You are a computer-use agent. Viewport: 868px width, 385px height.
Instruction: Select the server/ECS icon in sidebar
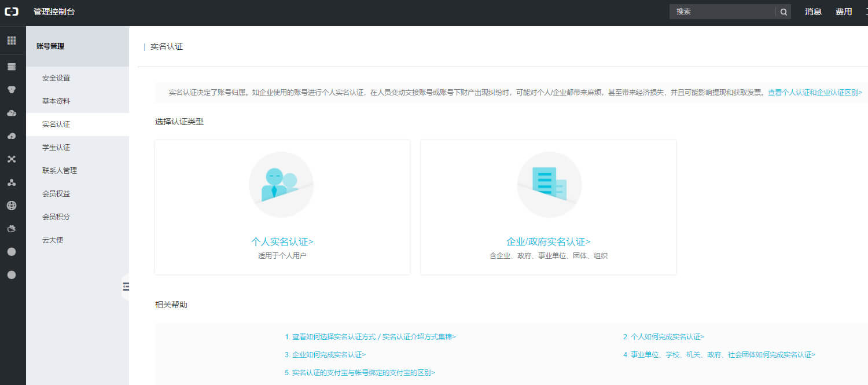pos(12,67)
